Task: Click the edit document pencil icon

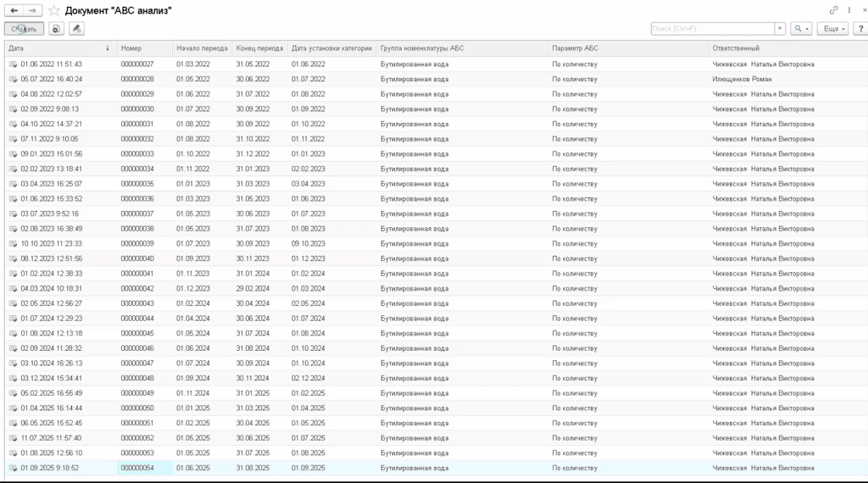Action: tap(77, 29)
